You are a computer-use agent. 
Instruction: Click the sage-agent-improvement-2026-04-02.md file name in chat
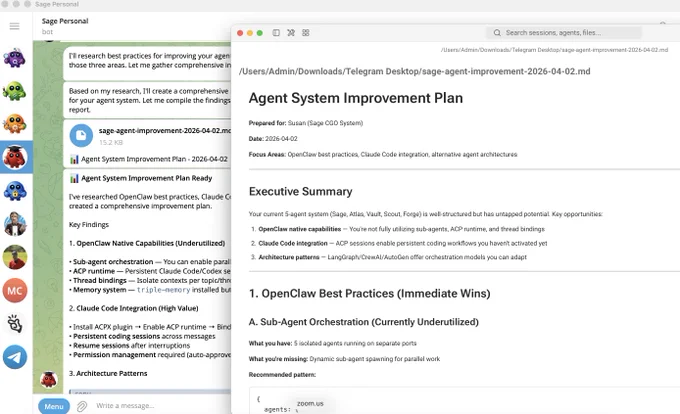tap(165, 130)
